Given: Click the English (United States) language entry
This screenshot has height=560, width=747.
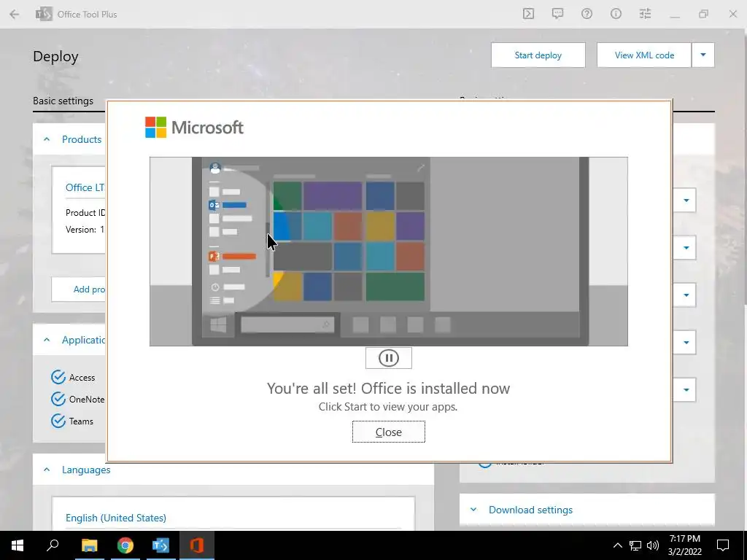Looking at the screenshot, I should coord(116,518).
